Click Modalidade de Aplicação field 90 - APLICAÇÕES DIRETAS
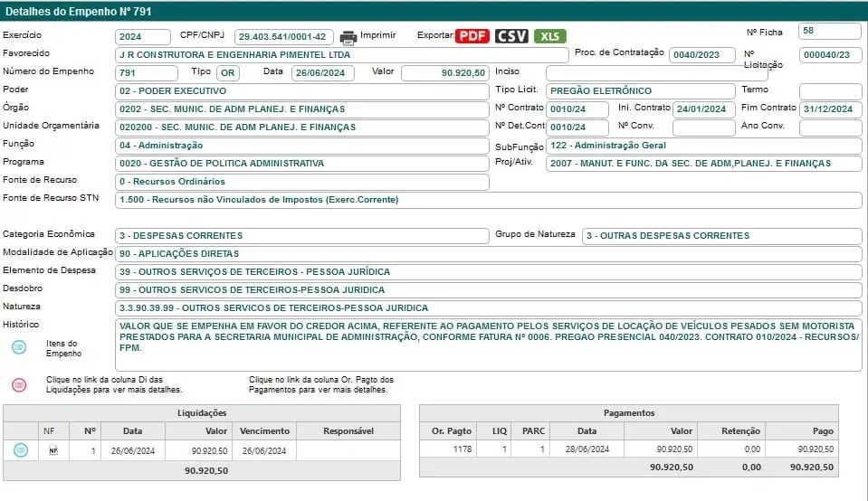 coord(488,254)
